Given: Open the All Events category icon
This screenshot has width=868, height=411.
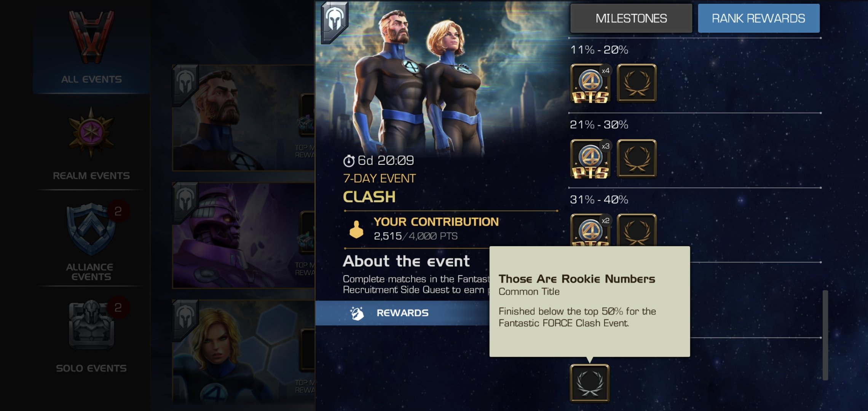Looking at the screenshot, I should pyautogui.click(x=91, y=38).
